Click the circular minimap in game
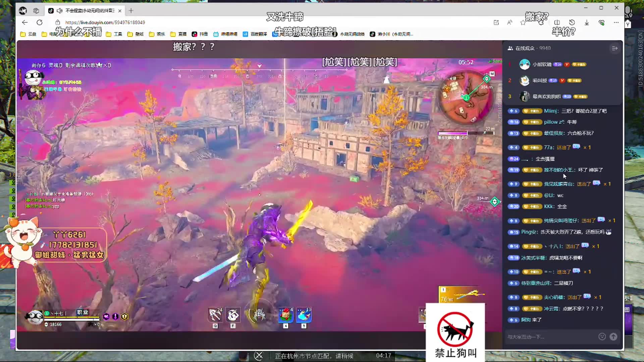This screenshot has width=644, height=362. pyautogui.click(x=466, y=98)
